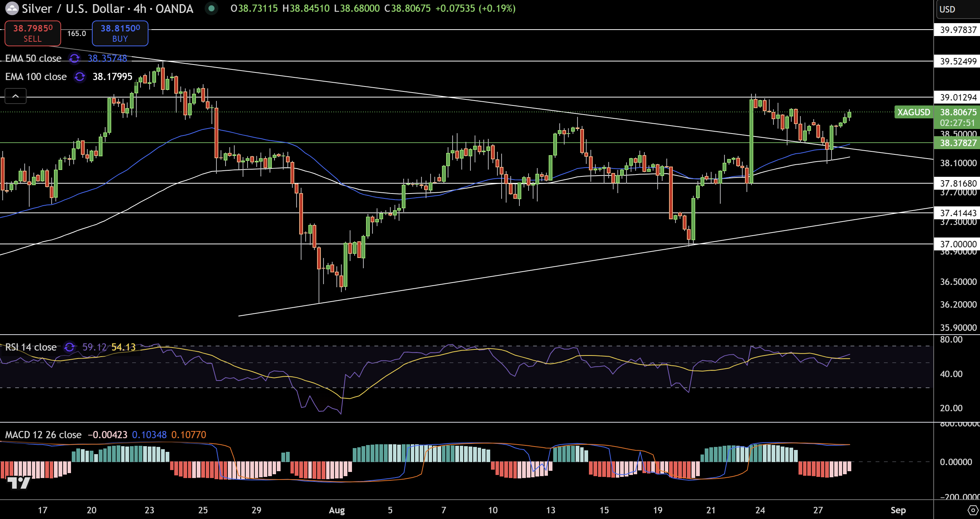980x519 pixels.
Task: Click the Silver symbol logo icon
Action: click(x=11, y=8)
